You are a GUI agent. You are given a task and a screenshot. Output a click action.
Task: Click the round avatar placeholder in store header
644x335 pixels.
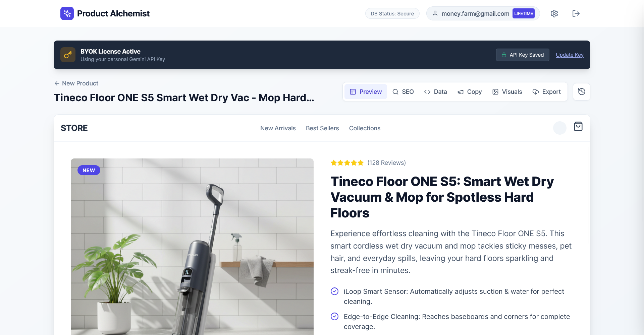click(559, 128)
